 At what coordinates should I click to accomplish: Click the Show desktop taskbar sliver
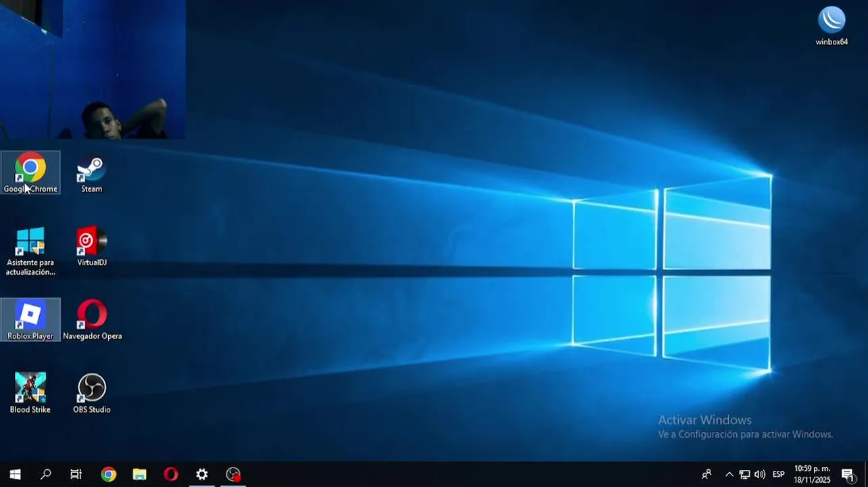pos(865,474)
